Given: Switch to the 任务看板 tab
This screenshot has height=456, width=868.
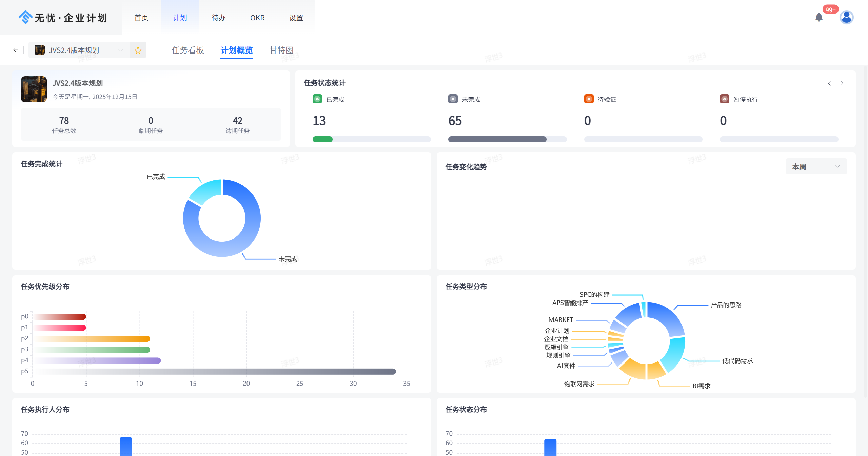Looking at the screenshot, I should click(188, 50).
